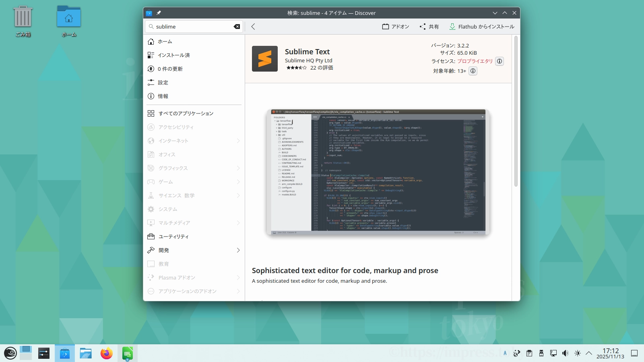Click the バージョン: 3.2.2 text
The height and width of the screenshot is (362, 644).
click(x=450, y=45)
